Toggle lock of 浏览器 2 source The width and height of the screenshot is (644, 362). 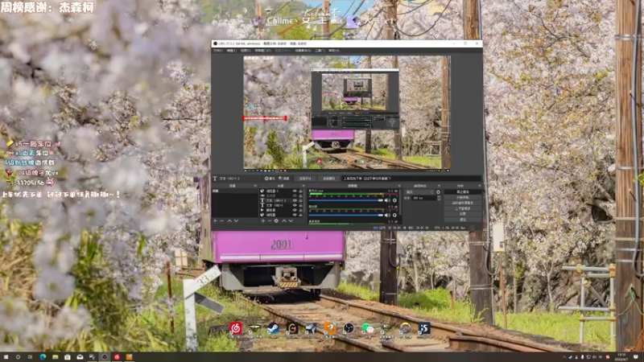(300, 191)
